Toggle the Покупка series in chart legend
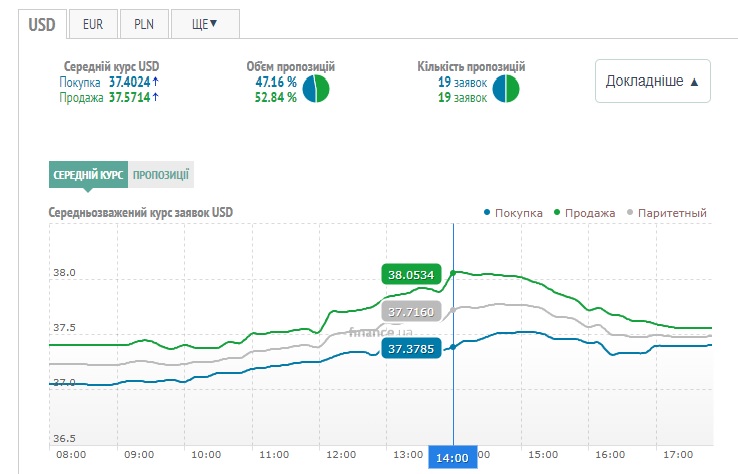 tap(513, 213)
